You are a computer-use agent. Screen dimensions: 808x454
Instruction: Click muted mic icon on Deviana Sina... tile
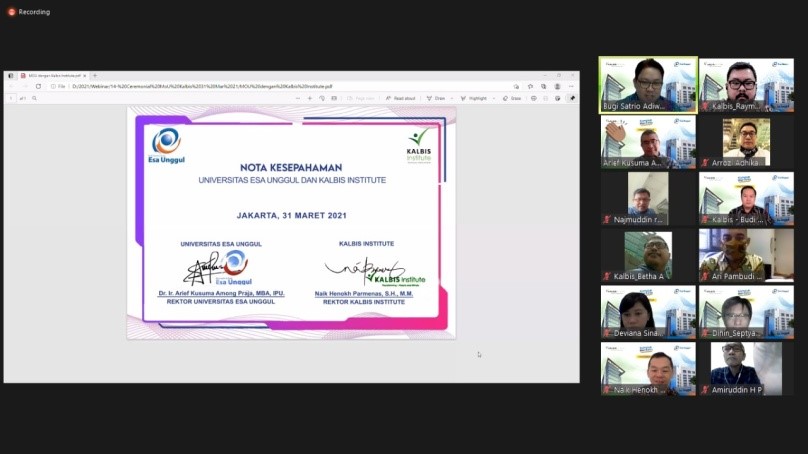(x=607, y=333)
